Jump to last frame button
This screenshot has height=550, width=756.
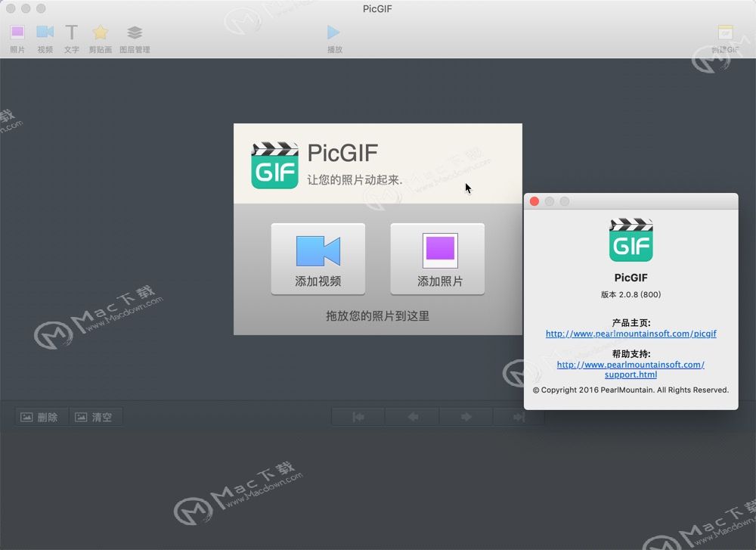(519, 417)
